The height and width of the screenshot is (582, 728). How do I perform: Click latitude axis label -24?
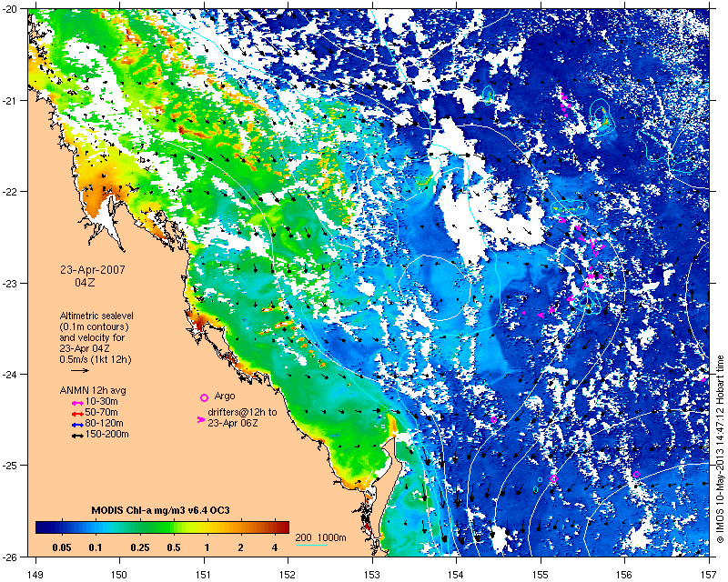point(12,374)
